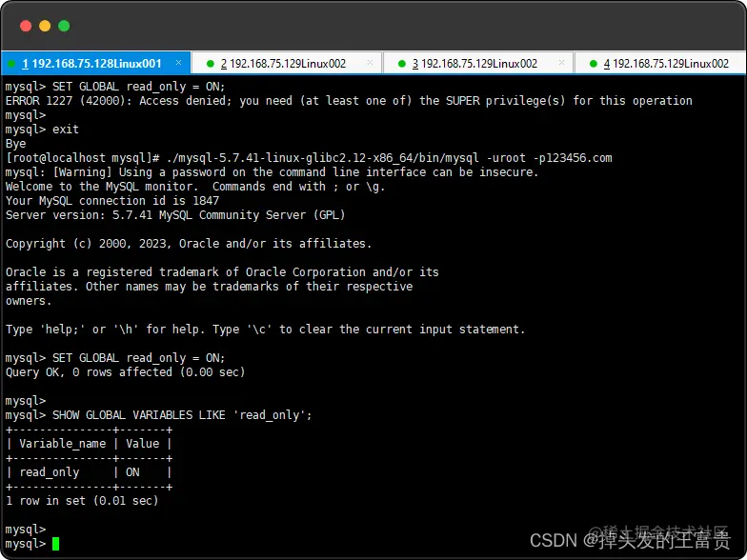747x560 pixels.
Task: Click the Value column header
Action: point(143,444)
